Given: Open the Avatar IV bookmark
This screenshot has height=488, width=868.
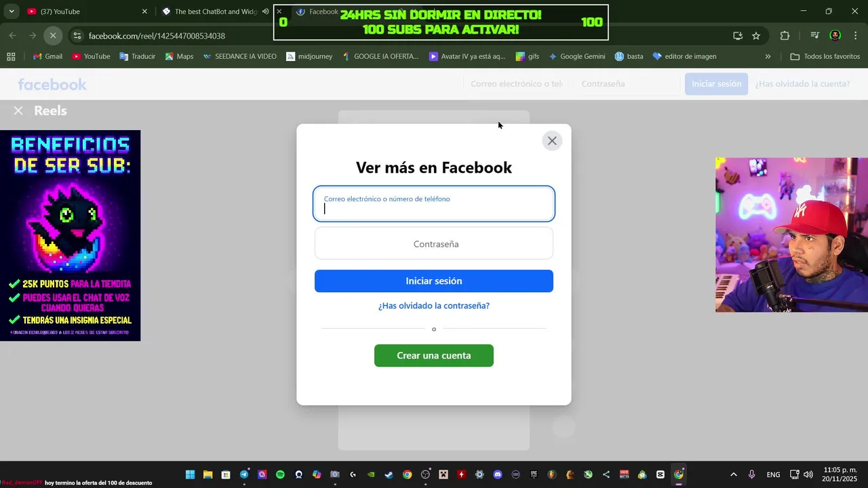Looking at the screenshot, I should [x=467, y=56].
